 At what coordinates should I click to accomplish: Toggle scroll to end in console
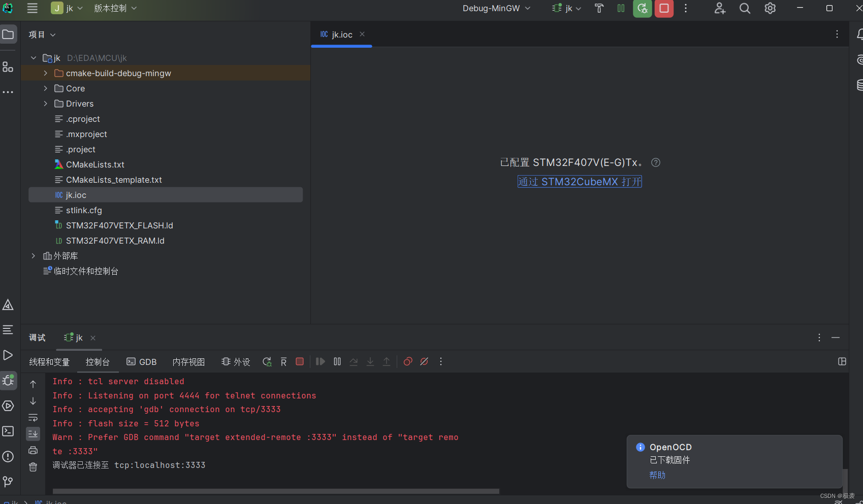(33, 433)
